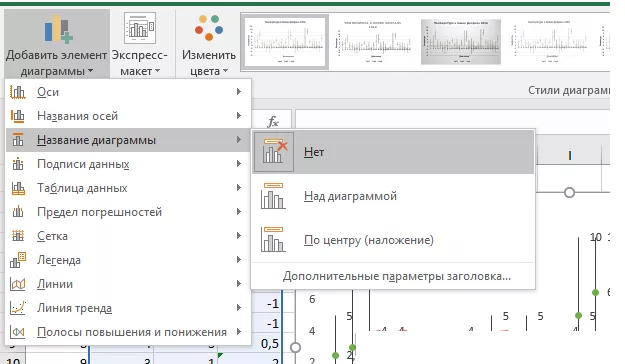The height and width of the screenshot is (364, 625).
Task: Open the Экспресс-макет quick layout dropdown
Action: pyautogui.click(x=140, y=44)
